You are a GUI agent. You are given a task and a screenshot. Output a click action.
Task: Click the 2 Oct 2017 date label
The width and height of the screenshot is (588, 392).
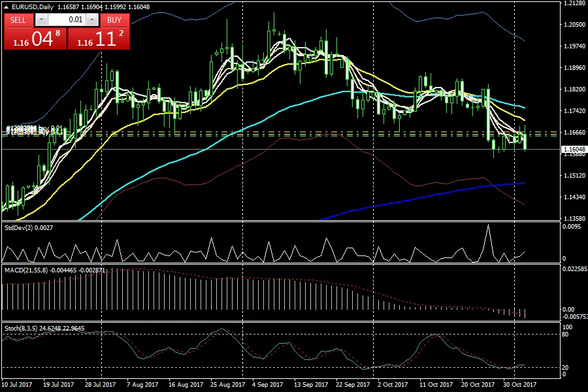393,385
